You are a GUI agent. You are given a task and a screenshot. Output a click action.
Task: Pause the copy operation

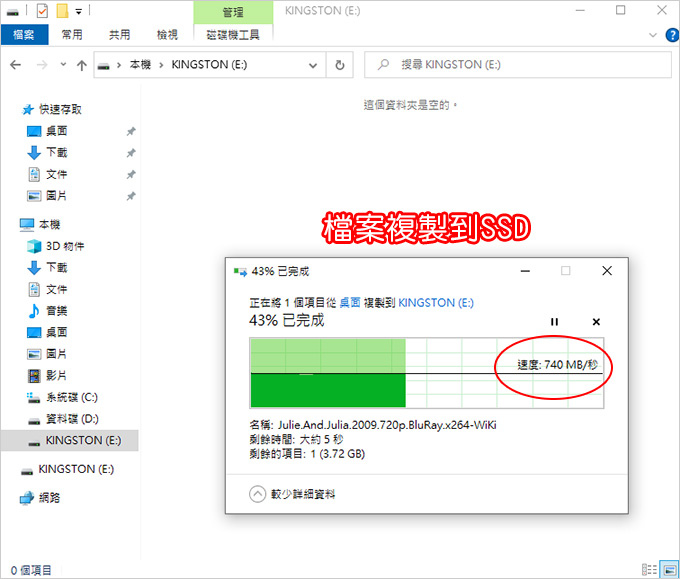pyautogui.click(x=554, y=322)
